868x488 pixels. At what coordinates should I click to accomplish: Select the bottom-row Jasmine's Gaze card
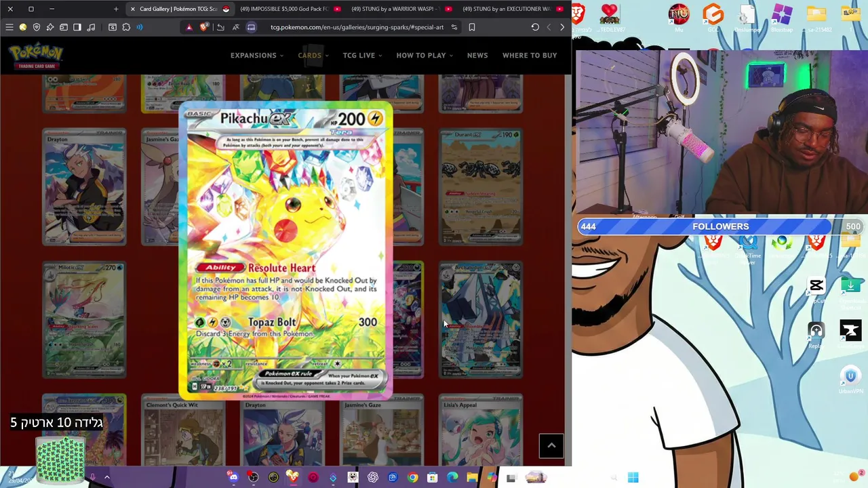point(382,430)
